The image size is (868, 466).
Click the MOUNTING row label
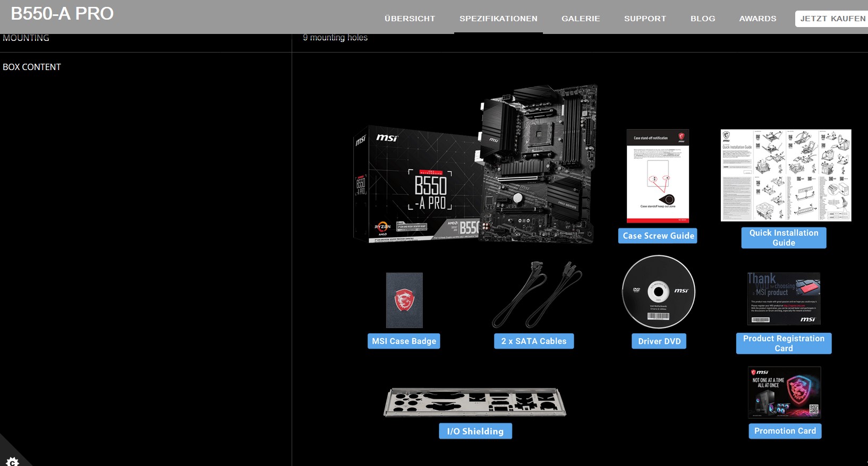pyautogui.click(x=26, y=38)
